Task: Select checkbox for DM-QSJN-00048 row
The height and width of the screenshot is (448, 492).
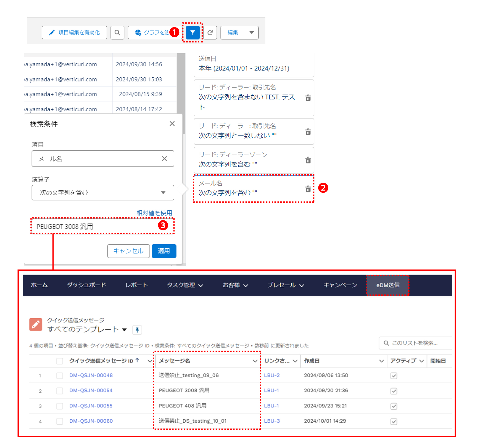Action: [60, 375]
